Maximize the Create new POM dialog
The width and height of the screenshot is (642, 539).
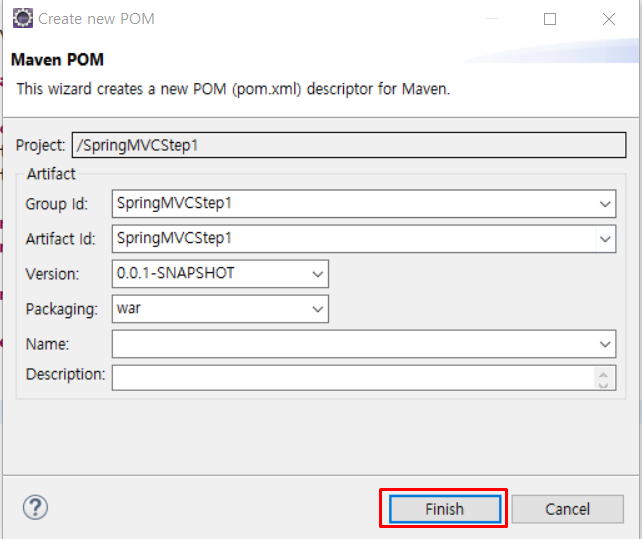[549, 19]
